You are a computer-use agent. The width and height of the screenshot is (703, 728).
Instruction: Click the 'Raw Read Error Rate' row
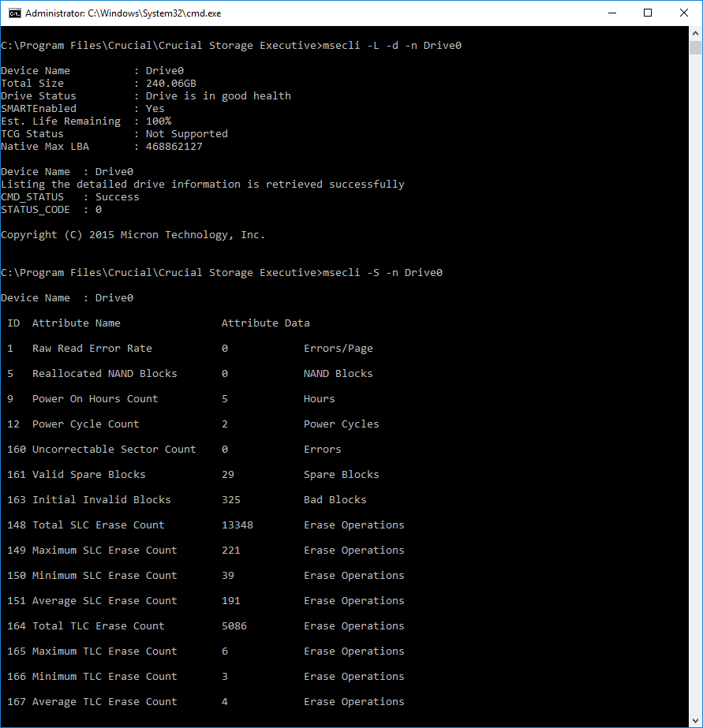click(190, 348)
